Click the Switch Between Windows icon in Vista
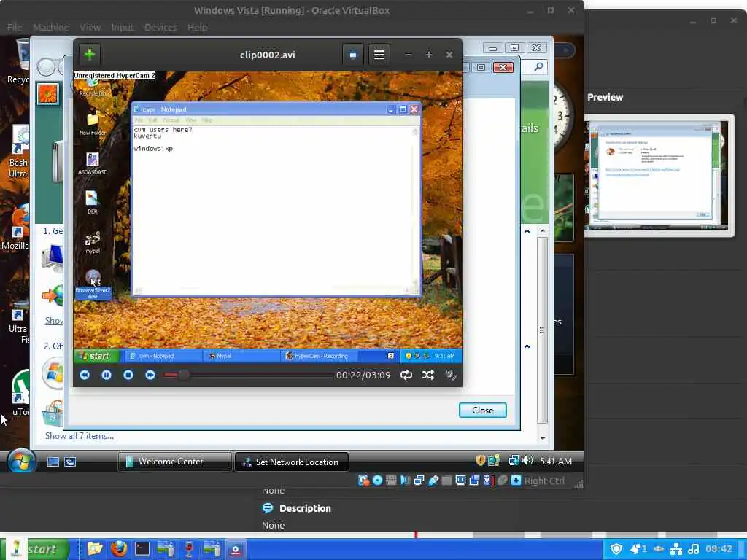Viewport: 747px width, 560px height. (x=70, y=462)
